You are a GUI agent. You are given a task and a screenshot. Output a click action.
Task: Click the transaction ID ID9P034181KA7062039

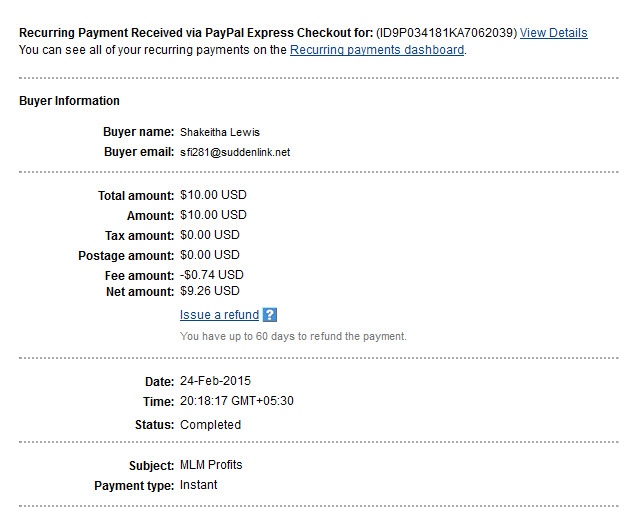click(446, 33)
